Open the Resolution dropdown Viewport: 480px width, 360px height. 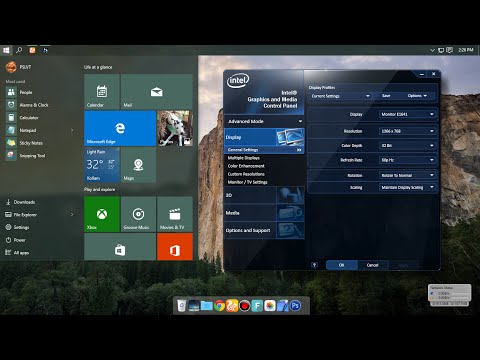[x=408, y=131]
